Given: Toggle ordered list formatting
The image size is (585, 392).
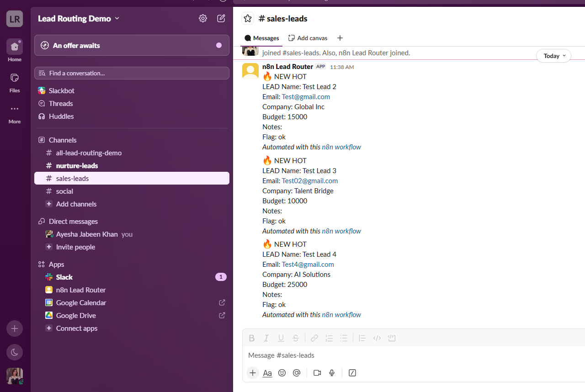Looking at the screenshot, I should (x=329, y=338).
